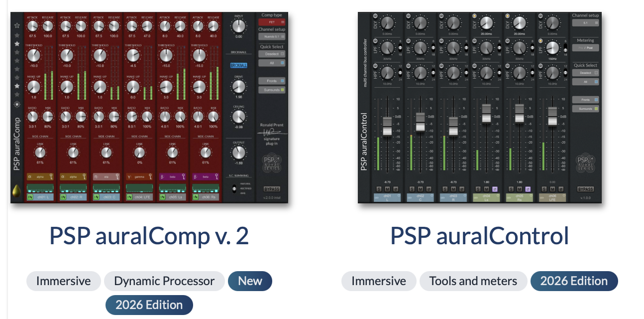Click the lit phase button on ch05 Rs
Image resolution: width=644 pixels, height=319 pixels.
(x=528, y=189)
